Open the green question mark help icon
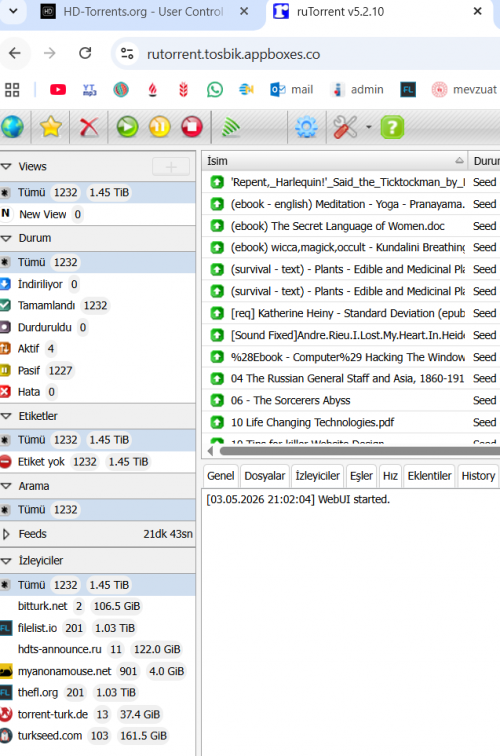This screenshot has height=756, width=500. click(x=392, y=127)
